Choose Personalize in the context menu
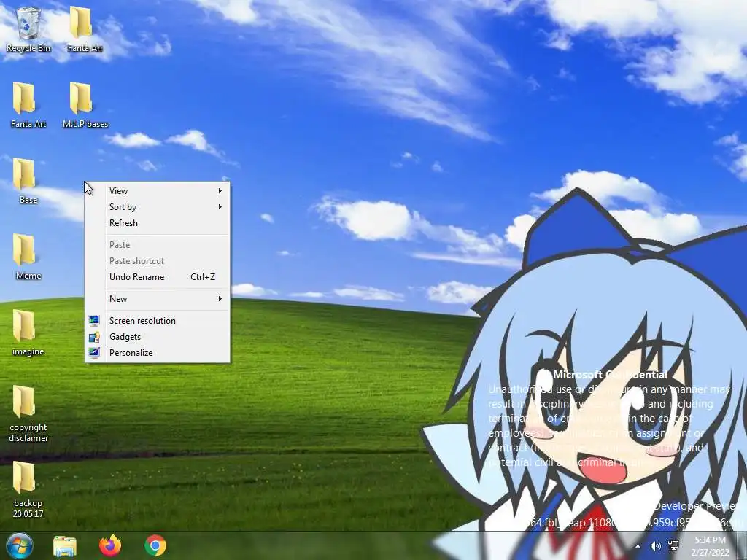 [158, 353]
